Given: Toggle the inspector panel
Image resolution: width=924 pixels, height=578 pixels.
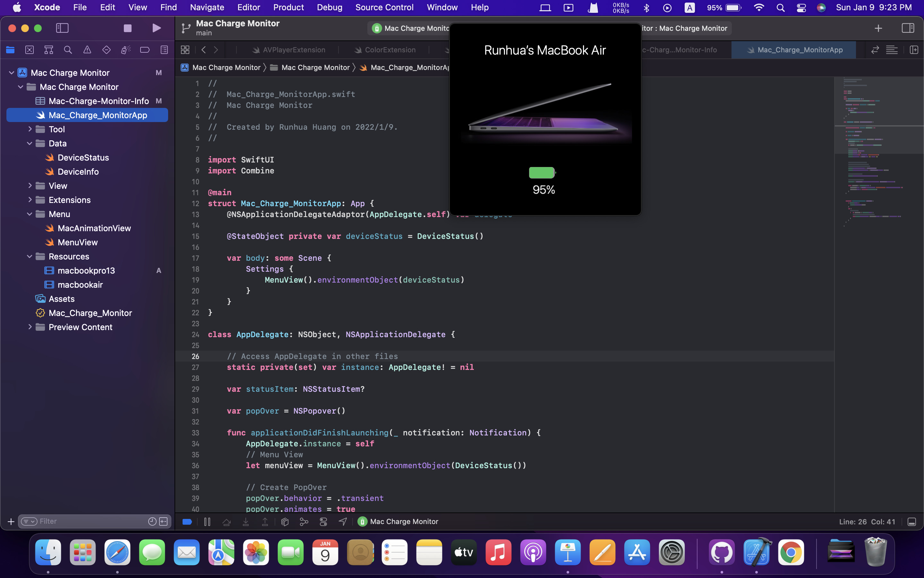Looking at the screenshot, I should (908, 28).
